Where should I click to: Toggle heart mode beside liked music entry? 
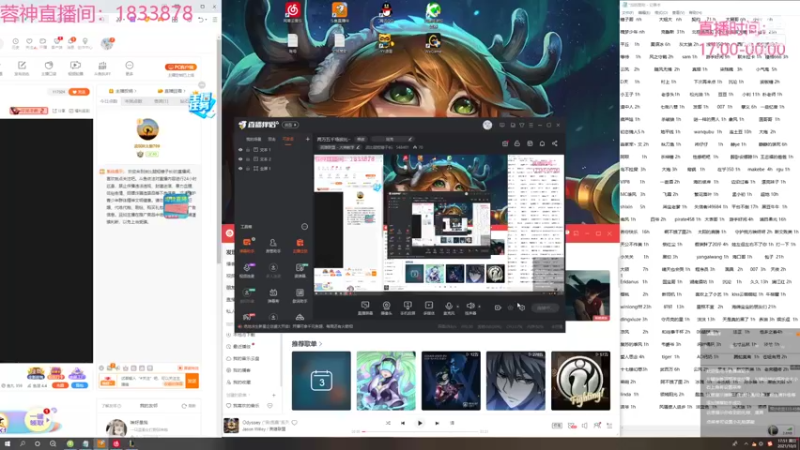click(270, 406)
